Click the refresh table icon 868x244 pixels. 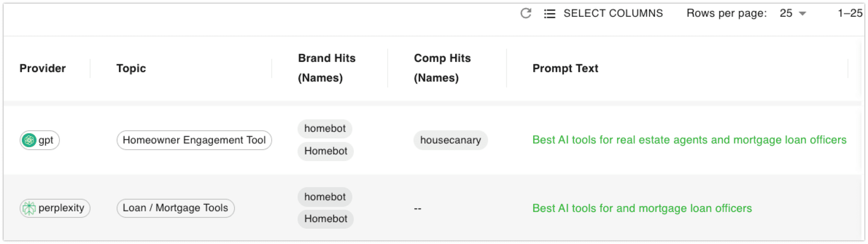click(526, 13)
